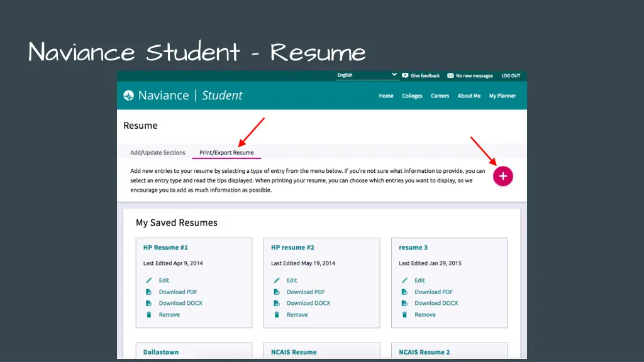Open the NCAIS Resume 2 link
644x362 pixels.
pyautogui.click(x=425, y=352)
